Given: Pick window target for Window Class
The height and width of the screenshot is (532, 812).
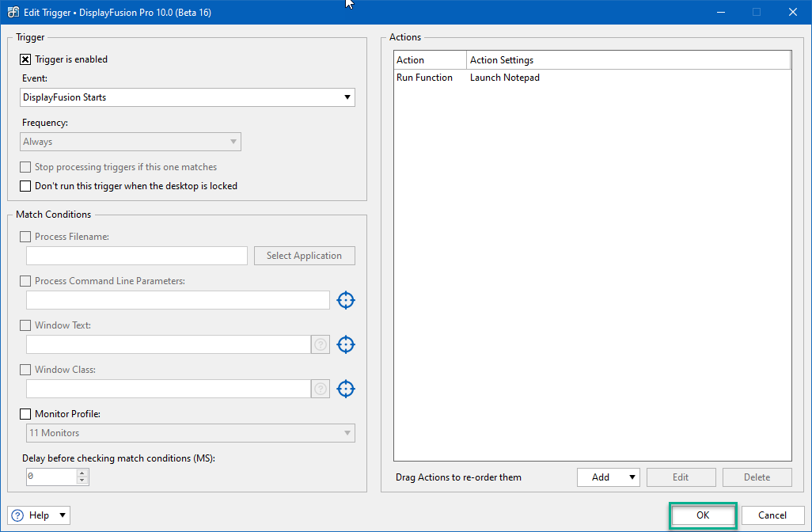Looking at the screenshot, I should [x=345, y=389].
